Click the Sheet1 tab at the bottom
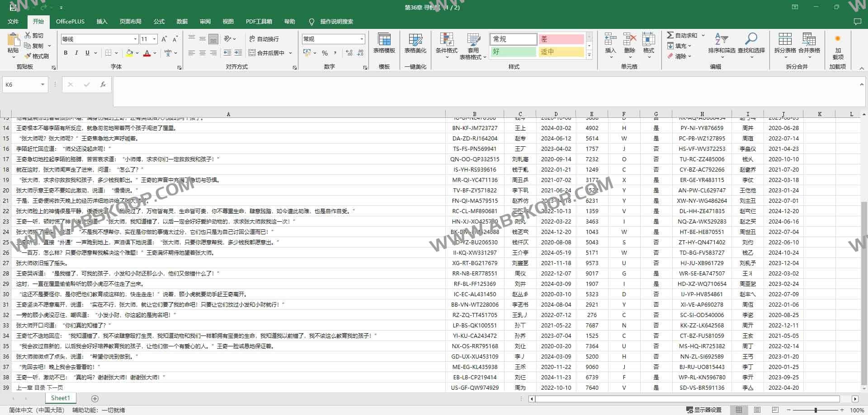 click(x=60, y=398)
